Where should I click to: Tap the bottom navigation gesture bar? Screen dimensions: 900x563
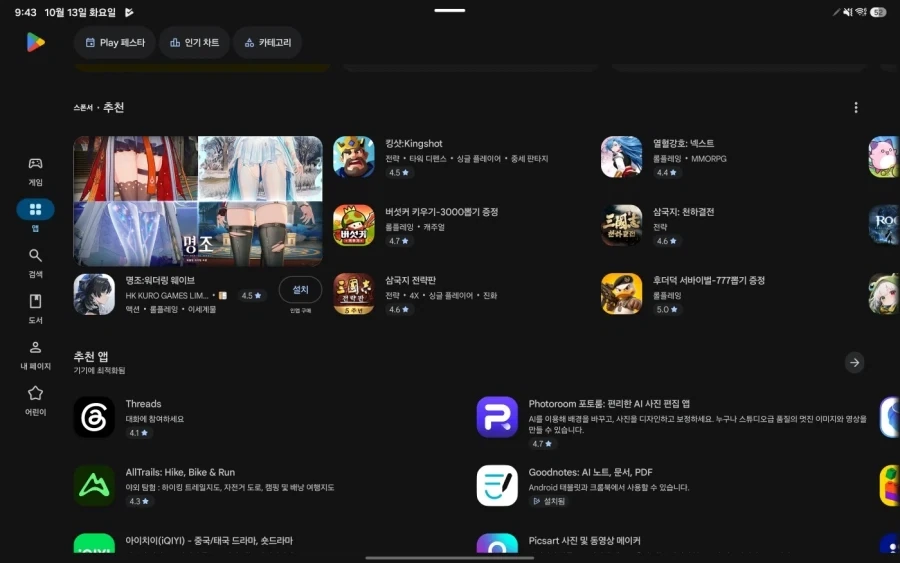(x=449, y=557)
